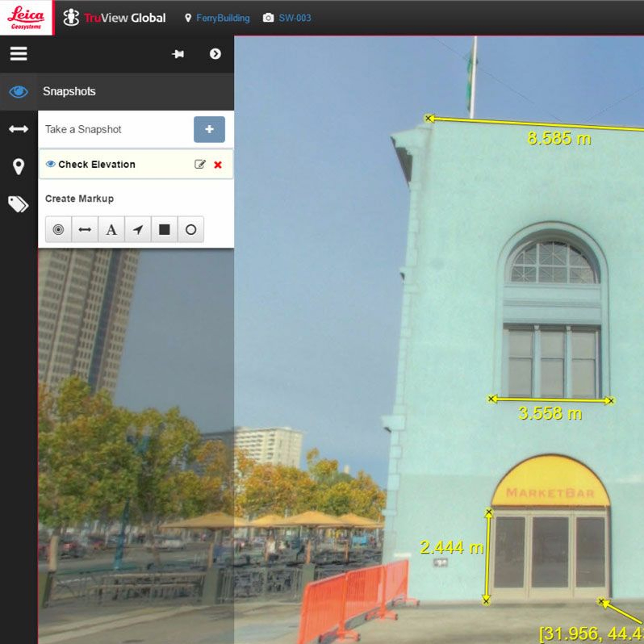The width and height of the screenshot is (644, 644).
Task: Select the text annotation markup tool
Action: pos(111,229)
